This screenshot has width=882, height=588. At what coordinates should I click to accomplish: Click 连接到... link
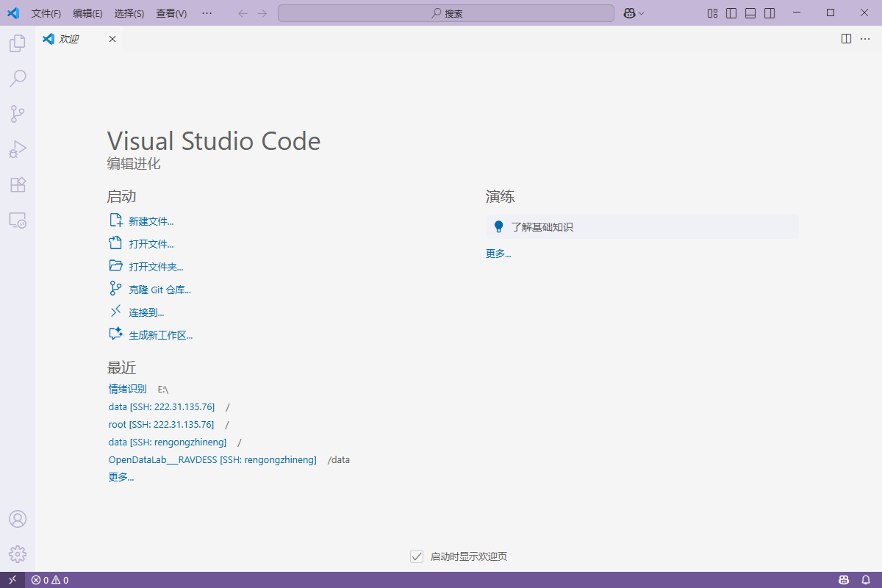pyautogui.click(x=146, y=312)
